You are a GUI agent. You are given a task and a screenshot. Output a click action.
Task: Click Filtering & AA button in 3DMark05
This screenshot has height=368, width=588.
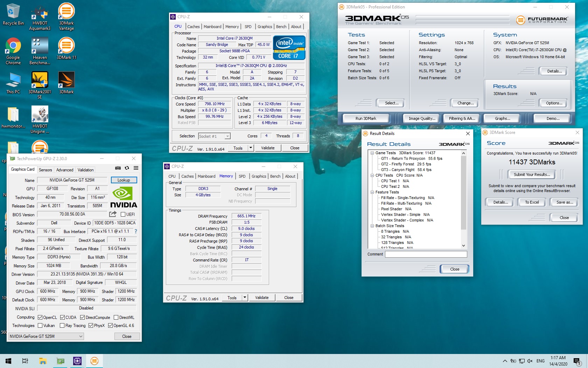[462, 118]
